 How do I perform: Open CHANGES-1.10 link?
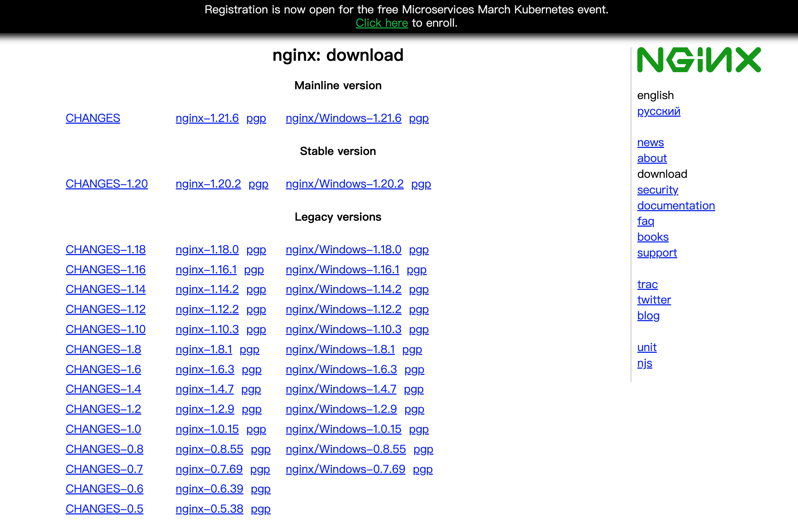[106, 329]
